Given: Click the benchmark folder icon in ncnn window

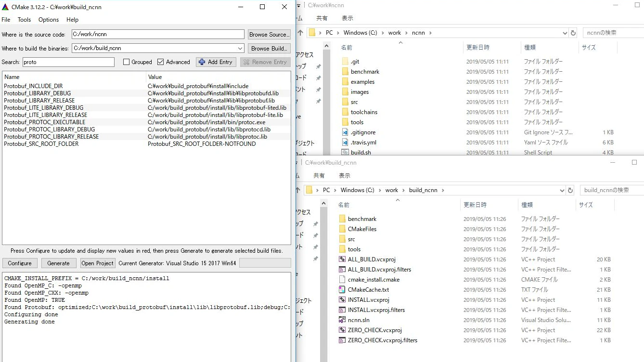Looking at the screenshot, I should click(345, 72).
